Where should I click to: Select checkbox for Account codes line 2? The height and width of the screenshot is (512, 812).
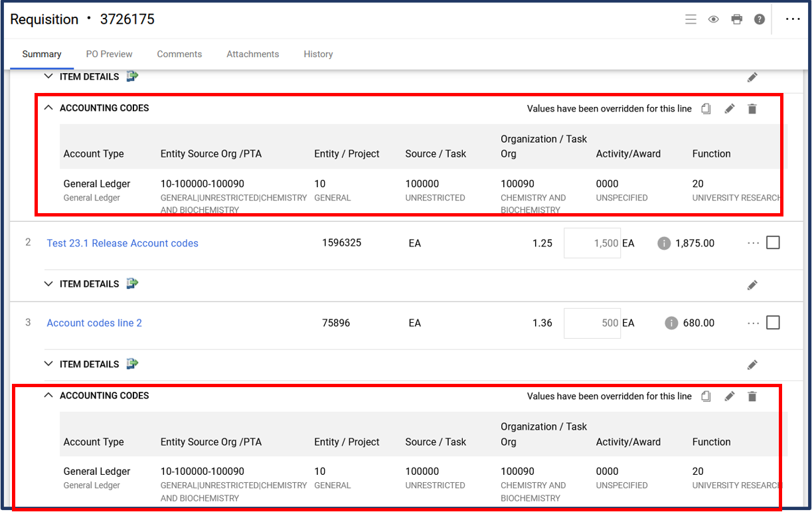point(773,323)
